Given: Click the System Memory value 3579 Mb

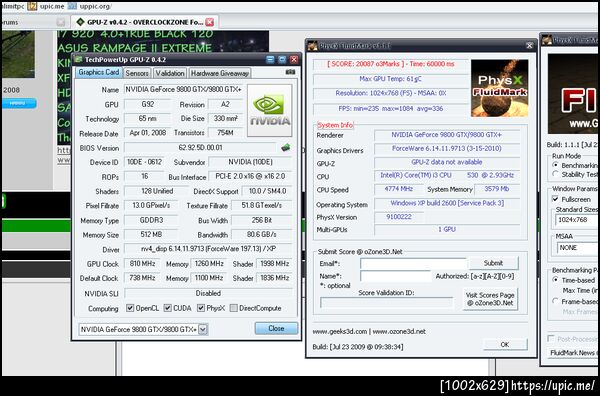Looking at the screenshot, I should [x=497, y=189].
